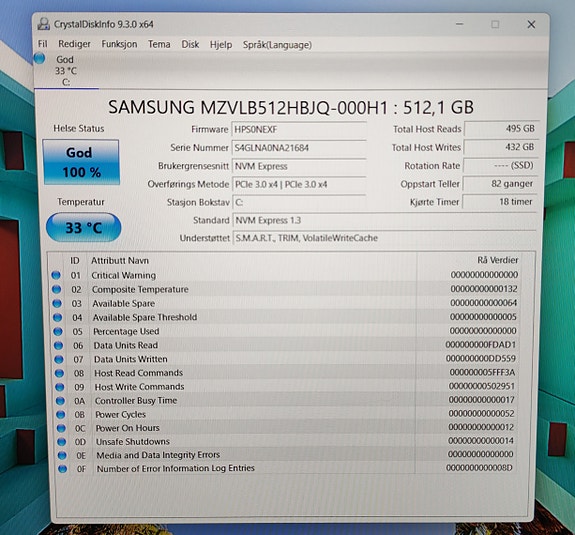The image size is (575, 535).
Task: Click the status dot for Critical Warning
Action: click(56, 275)
